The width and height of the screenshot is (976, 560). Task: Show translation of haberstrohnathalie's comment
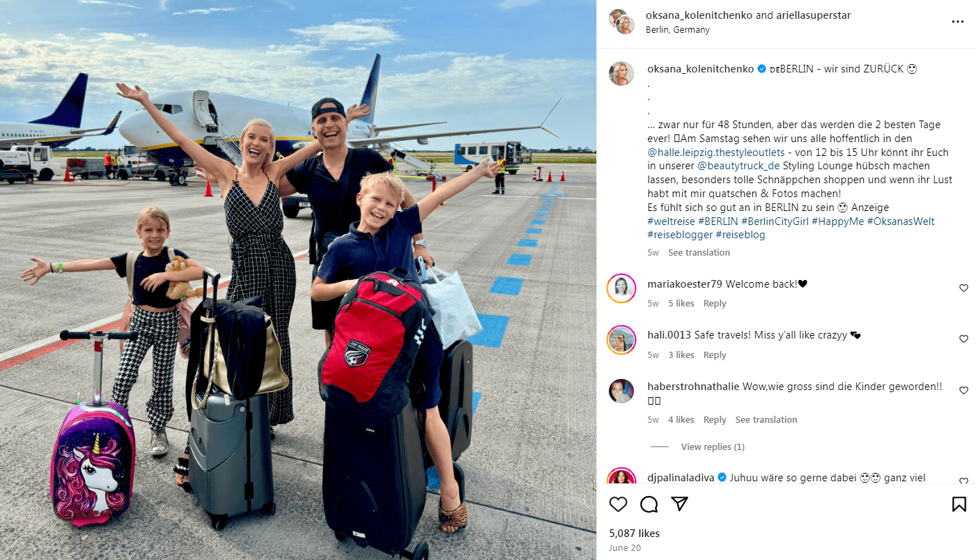coord(766,419)
